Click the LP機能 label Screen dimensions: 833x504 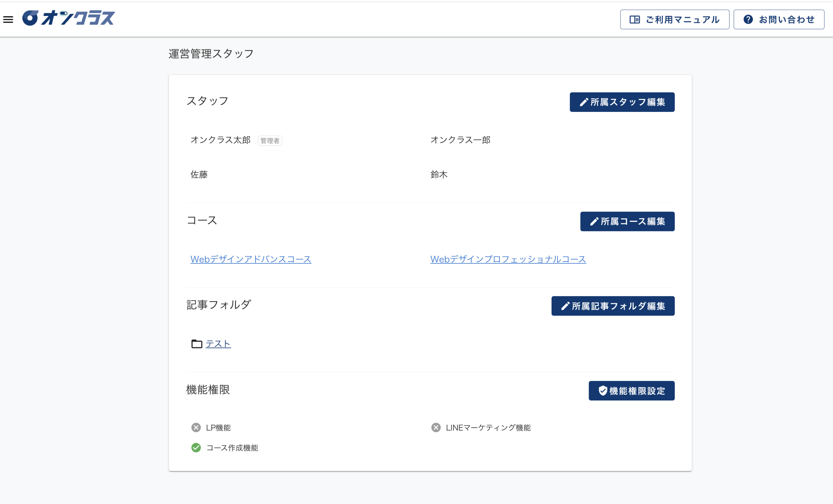coord(218,428)
